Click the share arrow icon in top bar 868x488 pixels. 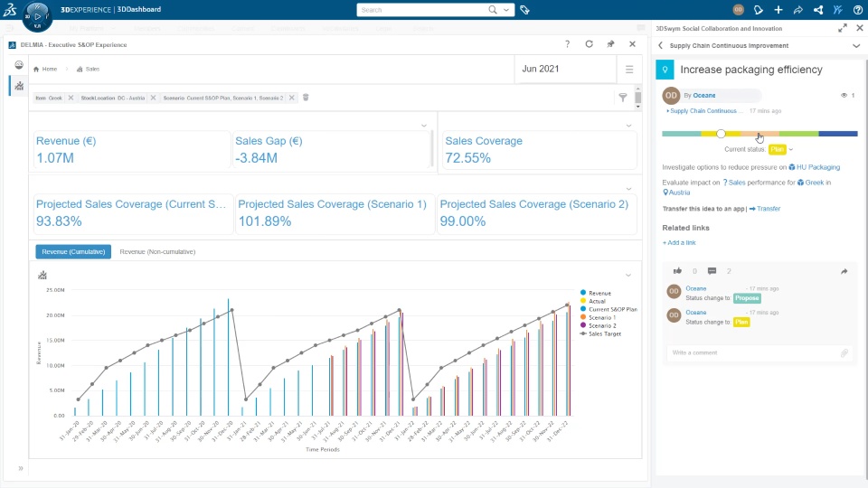tap(798, 9)
